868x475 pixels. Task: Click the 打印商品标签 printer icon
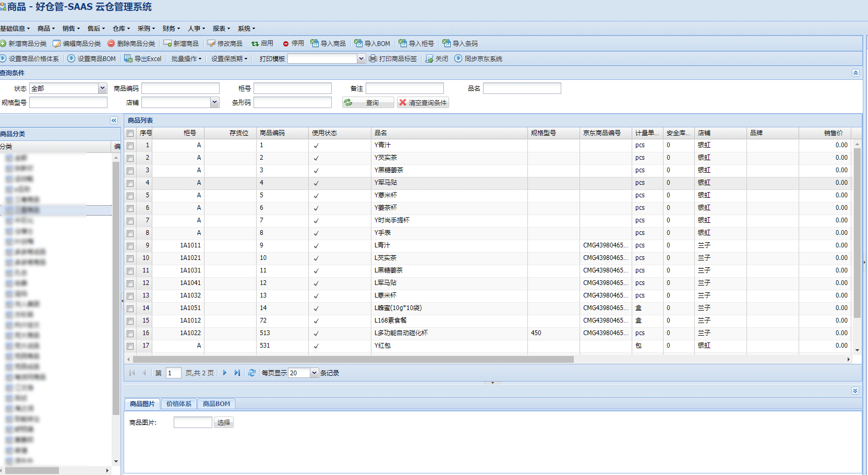(x=373, y=59)
